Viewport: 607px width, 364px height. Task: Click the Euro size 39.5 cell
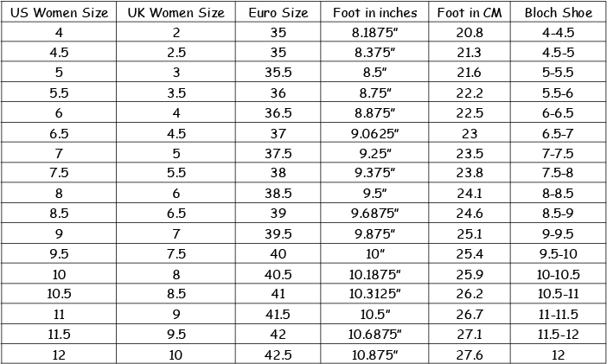pyautogui.click(x=278, y=233)
